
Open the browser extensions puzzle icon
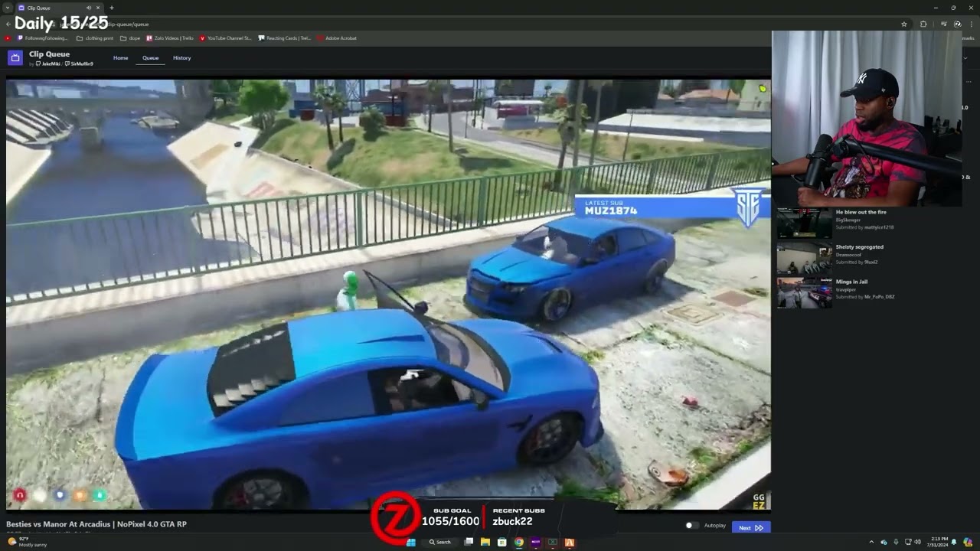[923, 24]
